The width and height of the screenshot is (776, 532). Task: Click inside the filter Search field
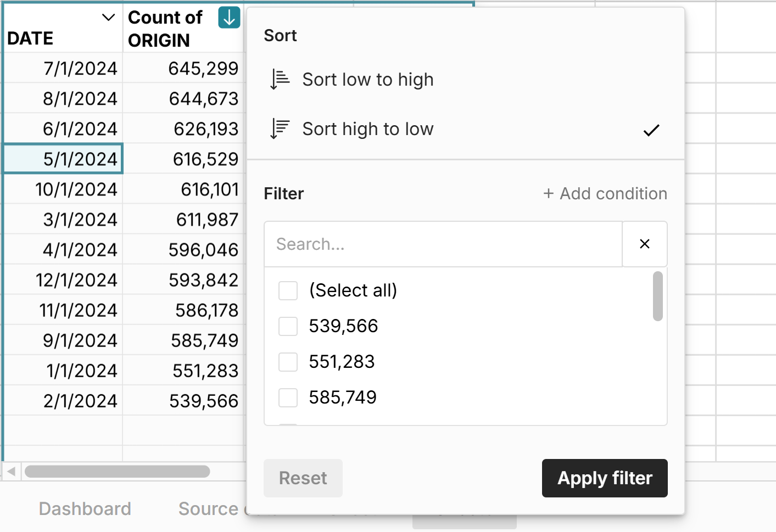pos(439,244)
